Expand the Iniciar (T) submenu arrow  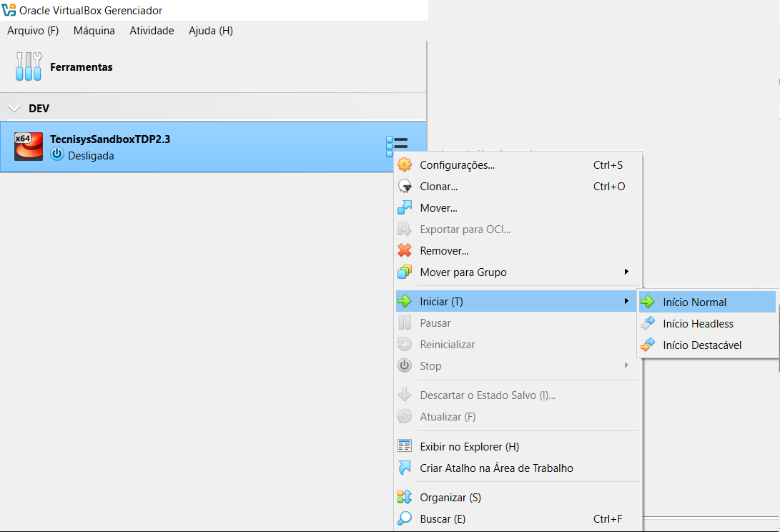[x=626, y=301]
